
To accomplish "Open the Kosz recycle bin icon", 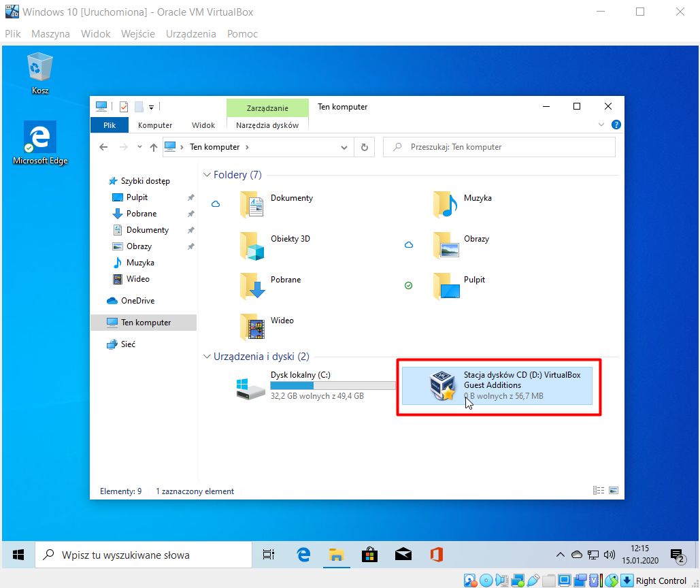I will click(39, 73).
